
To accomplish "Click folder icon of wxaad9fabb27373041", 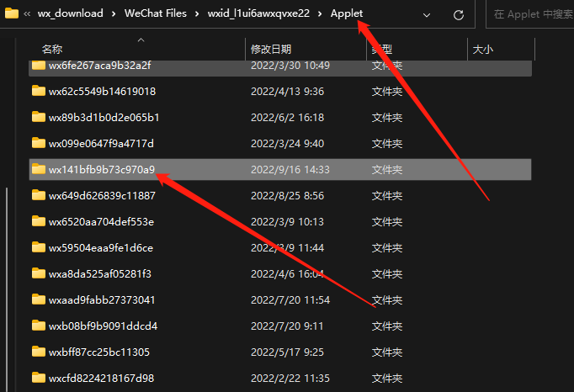I will point(39,299).
